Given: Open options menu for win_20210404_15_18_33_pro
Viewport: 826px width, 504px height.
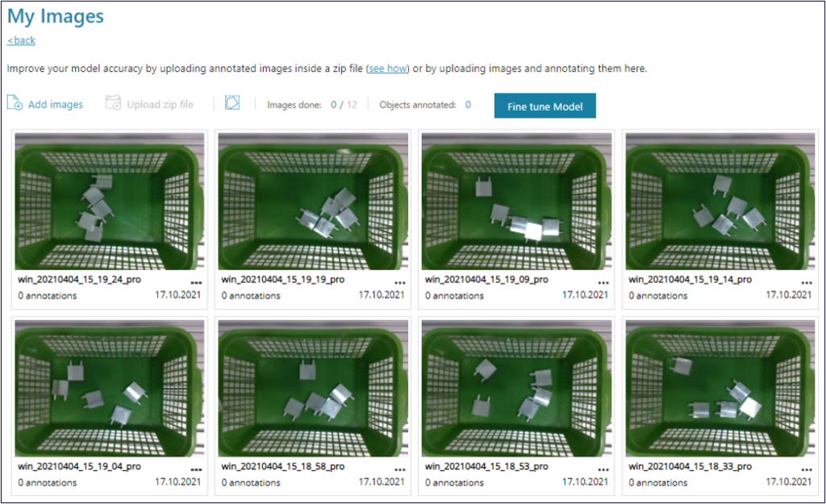Looking at the screenshot, I should coord(807,470).
